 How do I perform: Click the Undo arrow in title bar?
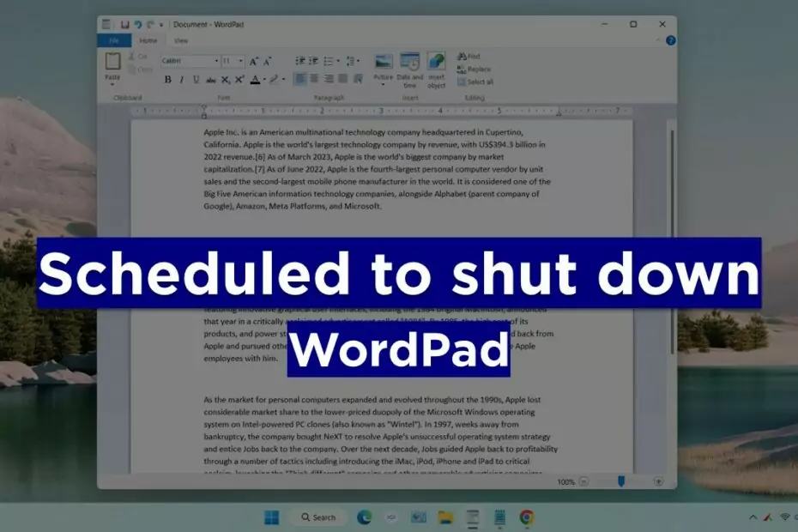tap(137, 24)
